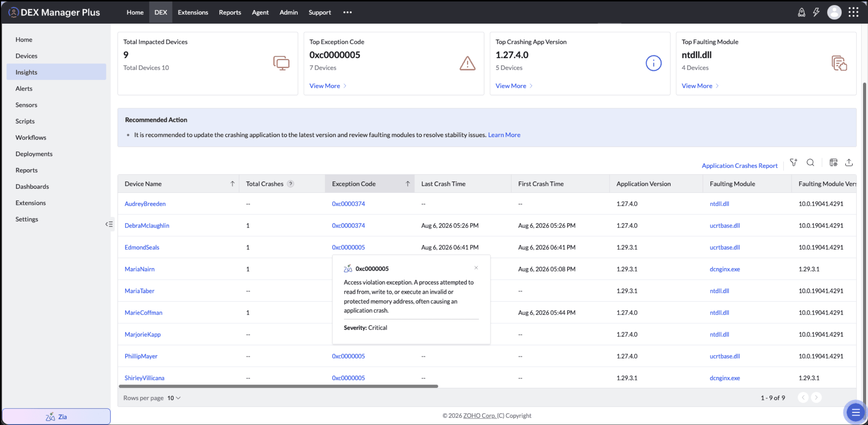Open the notifications rocket icon

point(801,13)
